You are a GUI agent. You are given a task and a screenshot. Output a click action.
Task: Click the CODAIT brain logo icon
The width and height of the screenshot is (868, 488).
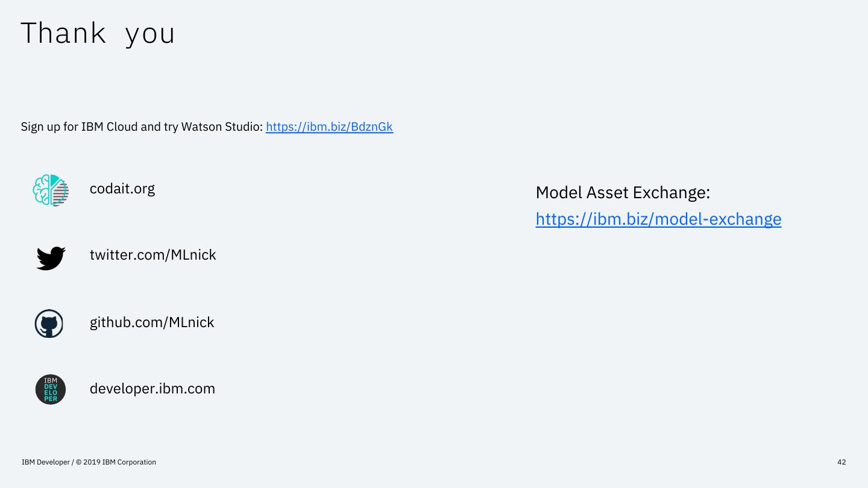pos(51,190)
